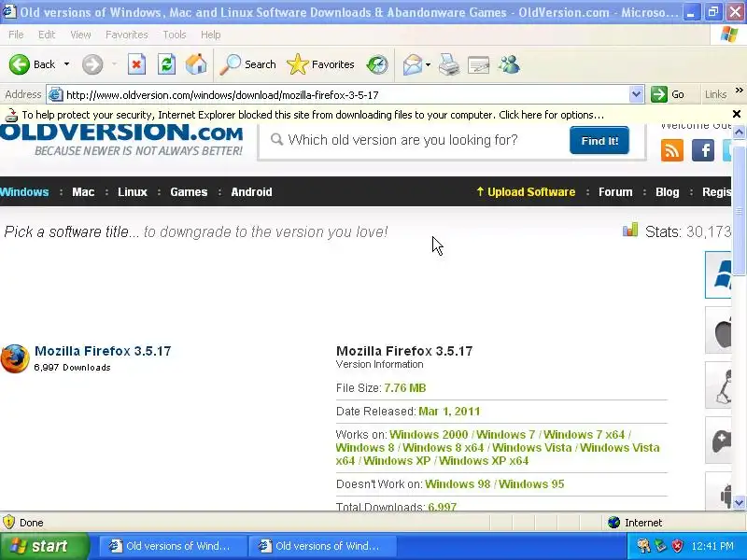Open the Help menu
The width and height of the screenshot is (747, 560).
tap(211, 35)
